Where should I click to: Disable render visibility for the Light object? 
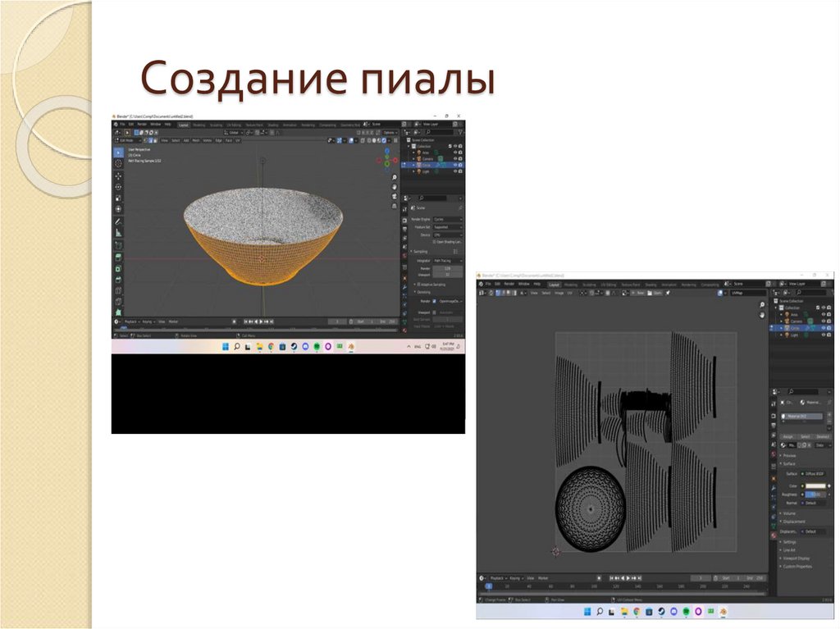pos(460,171)
